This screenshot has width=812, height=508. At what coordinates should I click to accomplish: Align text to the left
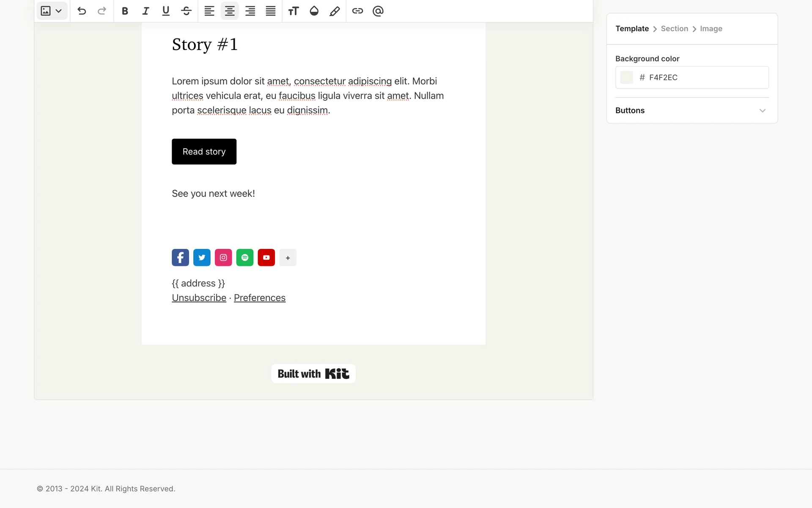[209, 11]
